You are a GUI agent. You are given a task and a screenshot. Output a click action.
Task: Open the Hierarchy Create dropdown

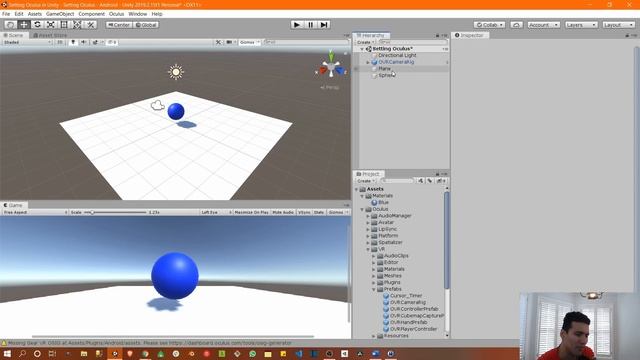pyautogui.click(x=365, y=42)
